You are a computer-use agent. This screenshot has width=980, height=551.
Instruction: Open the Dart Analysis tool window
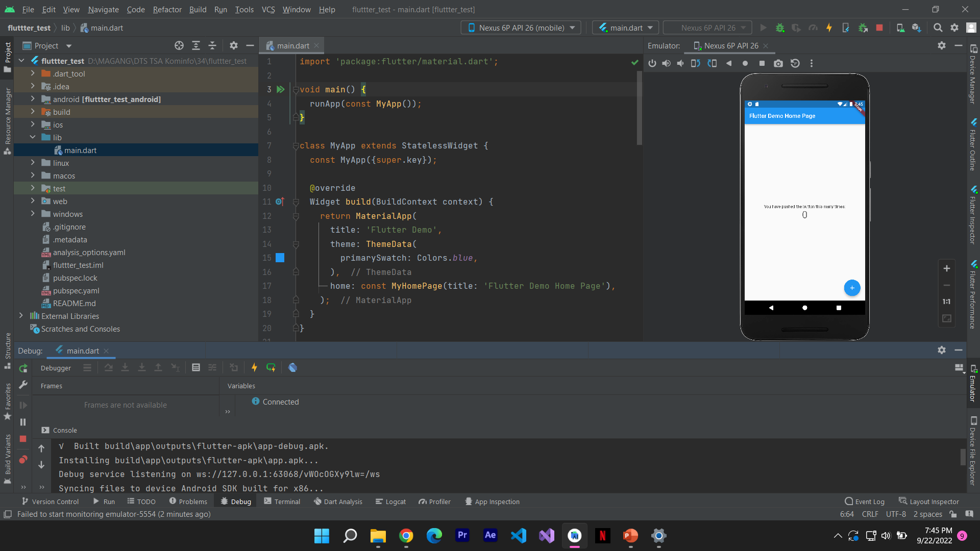coord(338,502)
